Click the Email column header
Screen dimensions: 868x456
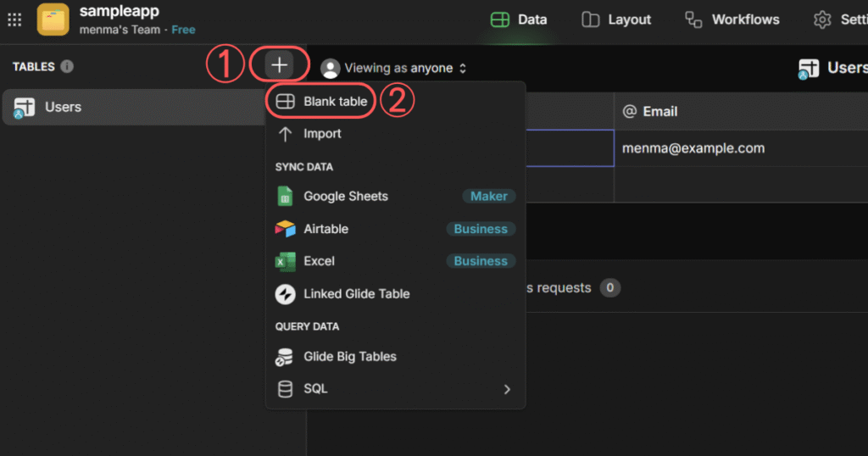[x=741, y=111]
